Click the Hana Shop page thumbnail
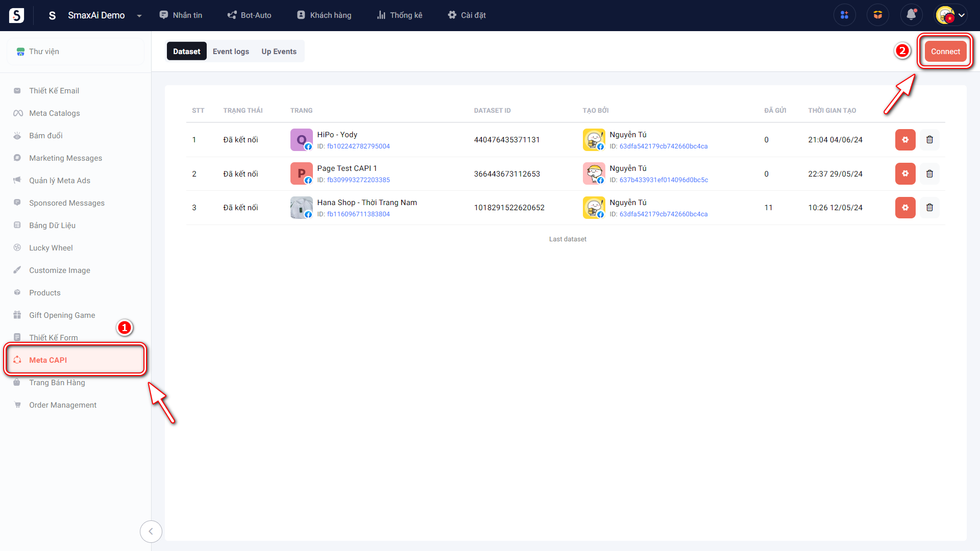 [301, 208]
